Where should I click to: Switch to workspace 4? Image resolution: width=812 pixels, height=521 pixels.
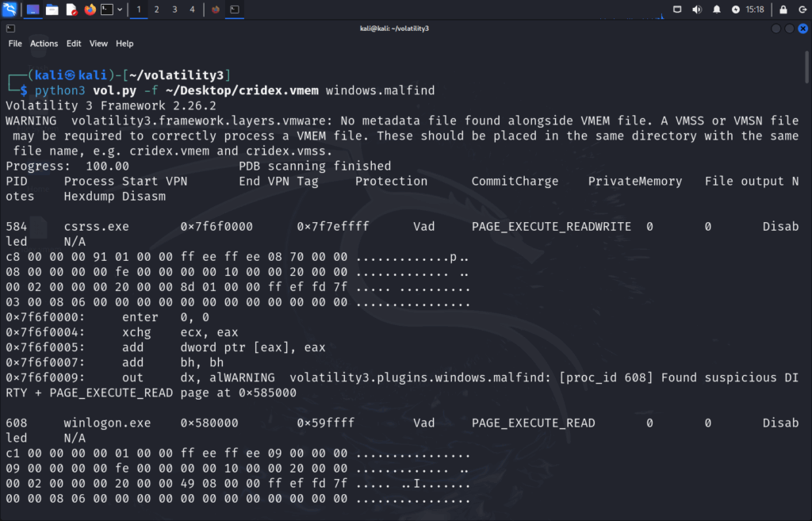(x=192, y=10)
